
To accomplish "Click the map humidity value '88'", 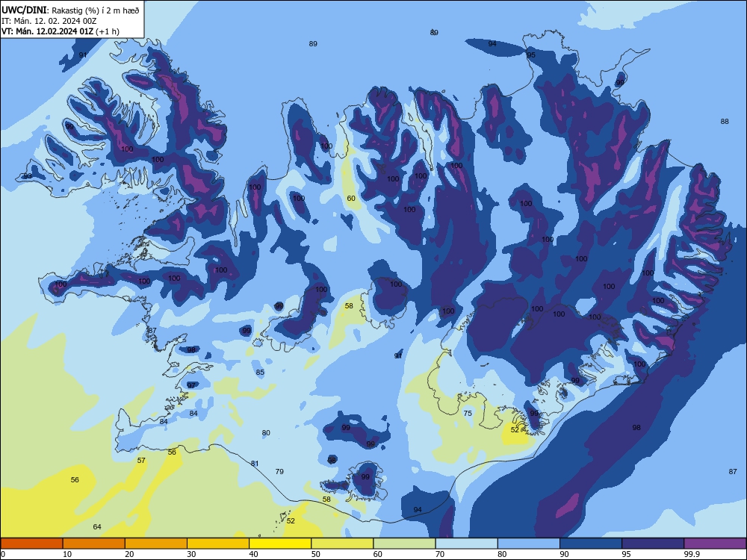I will 725,122.
